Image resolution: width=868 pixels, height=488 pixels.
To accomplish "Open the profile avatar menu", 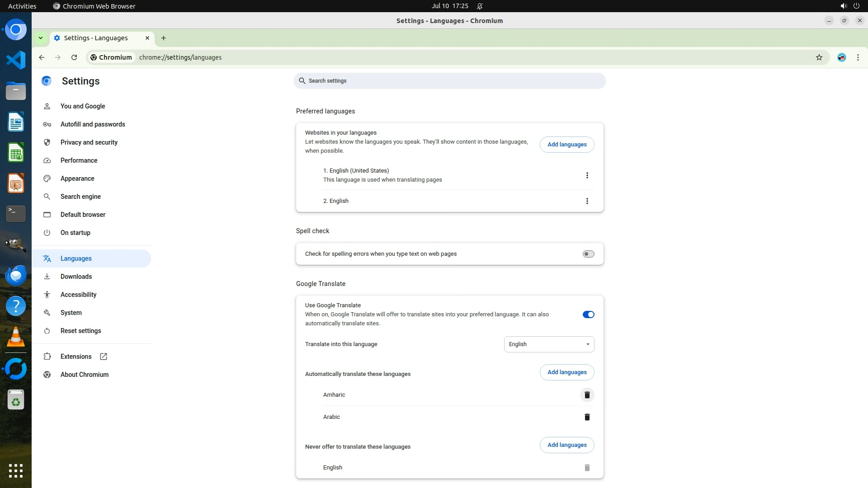I will [x=841, y=57].
